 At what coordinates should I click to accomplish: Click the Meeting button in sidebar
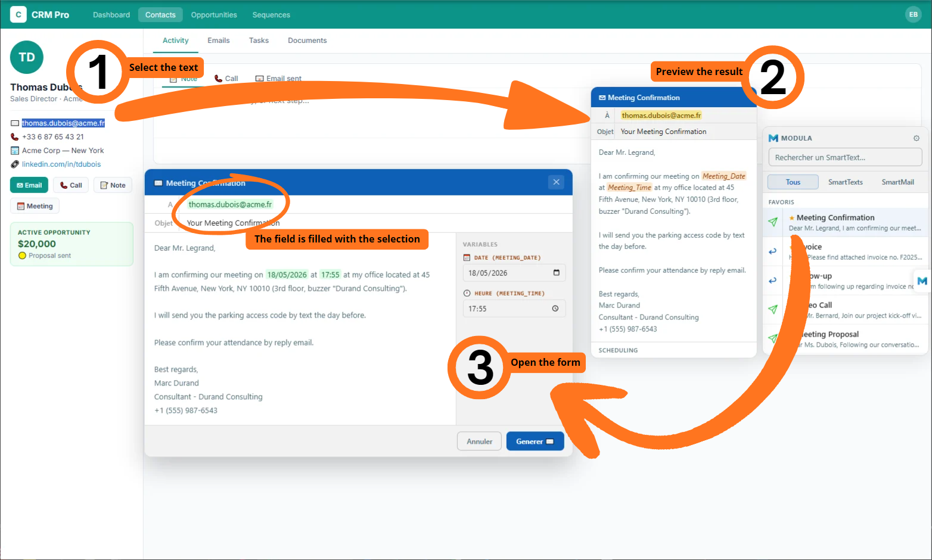35,206
